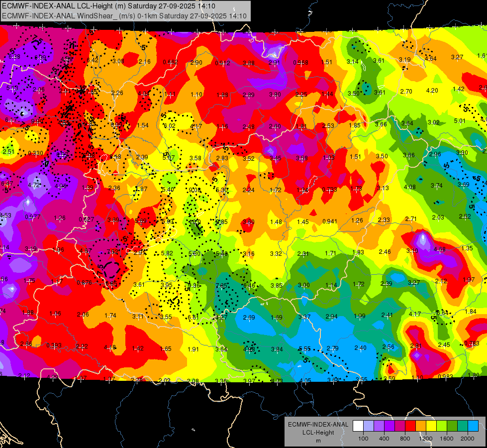The height and width of the screenshot is (448, 487).
Task: Click wind shear value '3.52'
Action: coord(248,159)
